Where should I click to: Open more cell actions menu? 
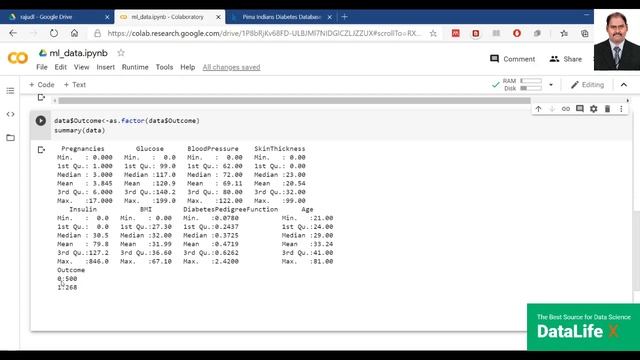pos(621,109)
